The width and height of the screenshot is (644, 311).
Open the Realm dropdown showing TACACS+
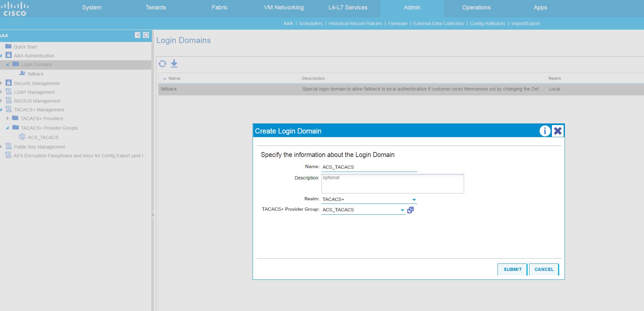click(414, 199)
